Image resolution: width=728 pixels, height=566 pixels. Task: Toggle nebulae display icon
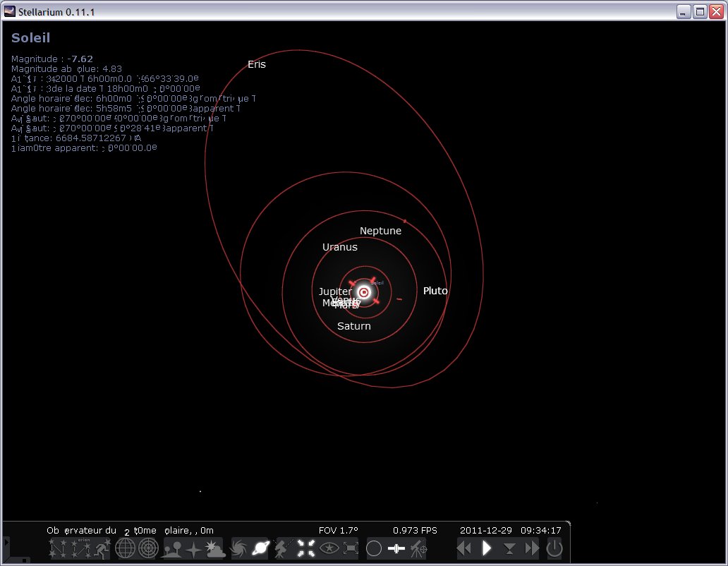coord(239,548)
